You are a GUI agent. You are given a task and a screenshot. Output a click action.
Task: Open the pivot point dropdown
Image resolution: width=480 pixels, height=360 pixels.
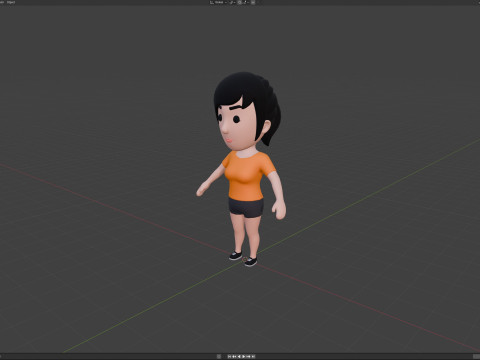pos(232,2)
